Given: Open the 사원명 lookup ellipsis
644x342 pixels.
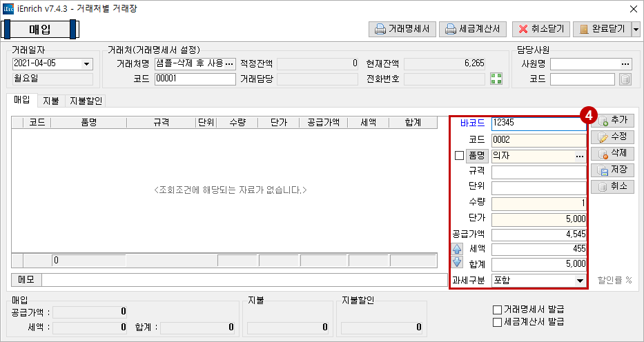Looking at the screenshot, I should click(625, 64).
